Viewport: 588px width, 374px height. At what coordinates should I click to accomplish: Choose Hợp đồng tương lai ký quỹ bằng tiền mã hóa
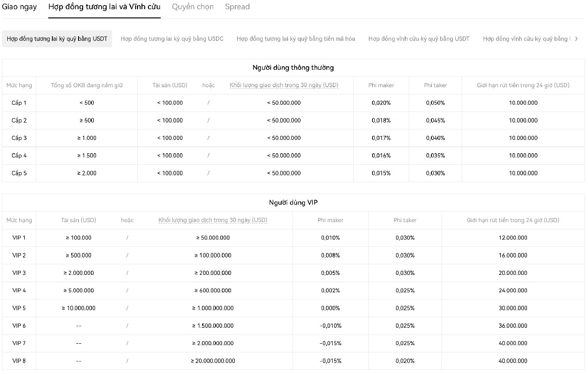coord(295,39)
